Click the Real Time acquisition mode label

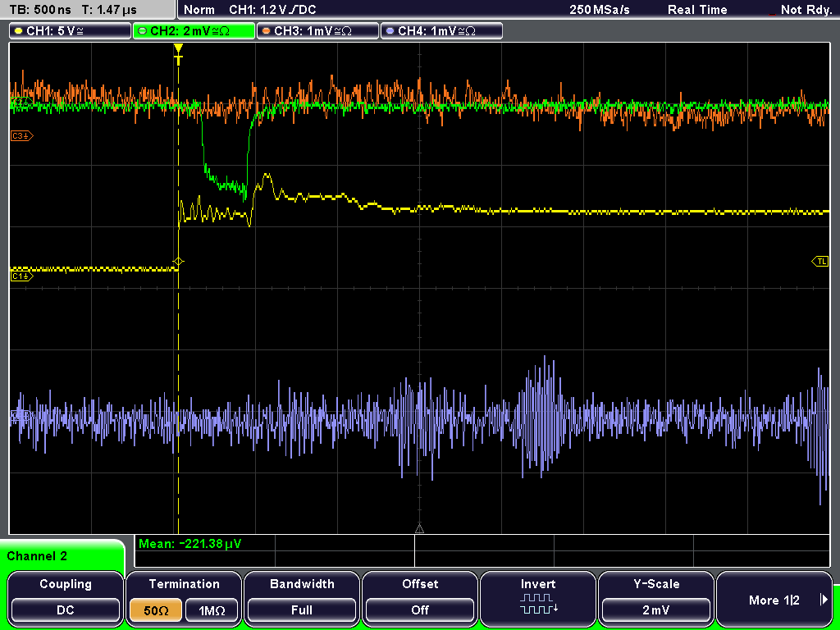pos(697,10)
